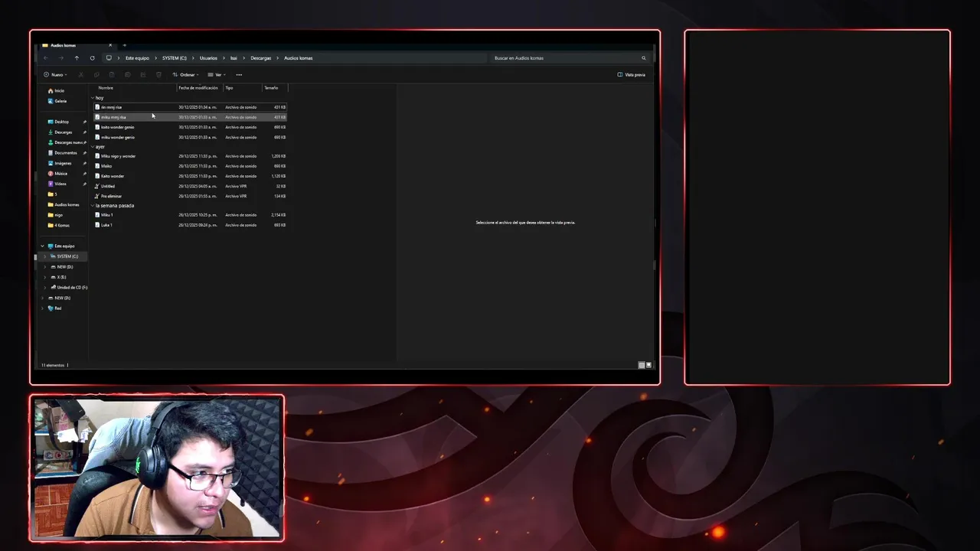Open Documentos in the sidebar
This screenshot has width=980, height=551.
coord(63,153)
